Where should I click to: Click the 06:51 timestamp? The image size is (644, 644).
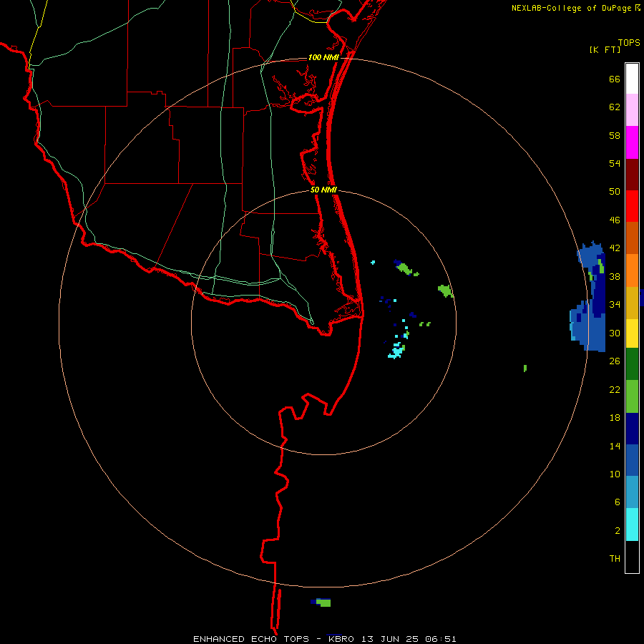pyautogui.click(x=441, y=639)
